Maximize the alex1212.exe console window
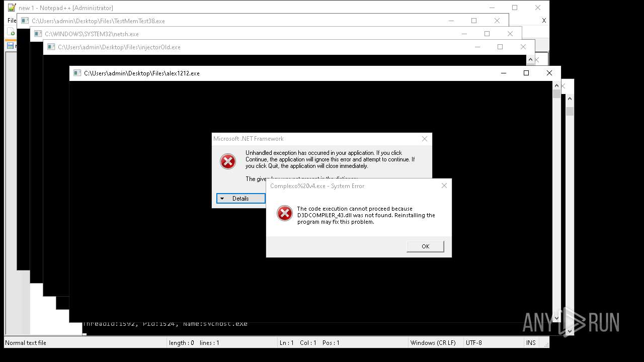 tap(526, 73)
